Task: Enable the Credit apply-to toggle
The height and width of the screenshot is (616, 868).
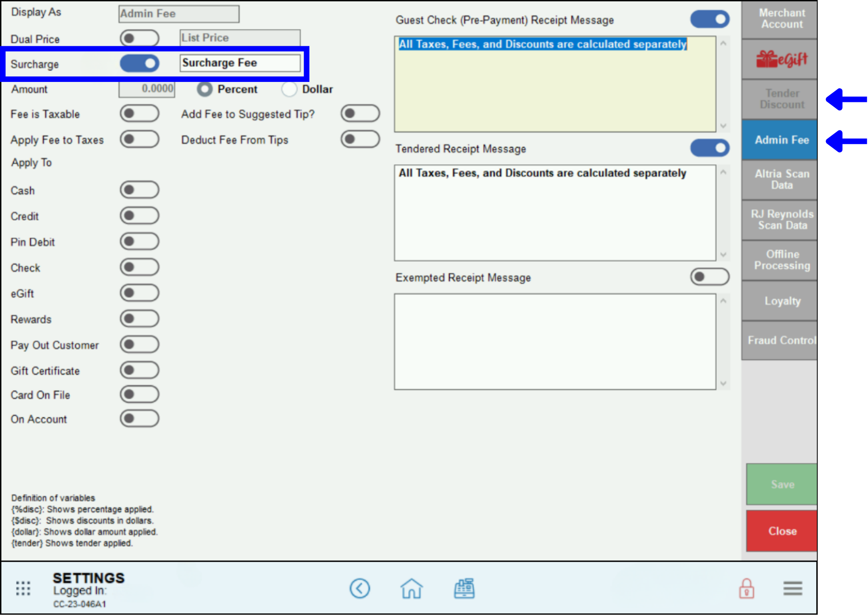Action: point(139,216)
